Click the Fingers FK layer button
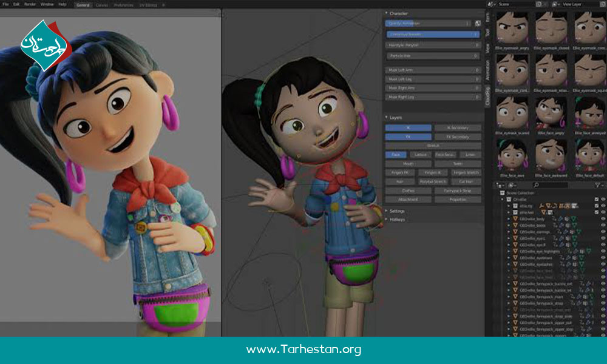Screen dimensions: 607x364 (x=400, y=172)
